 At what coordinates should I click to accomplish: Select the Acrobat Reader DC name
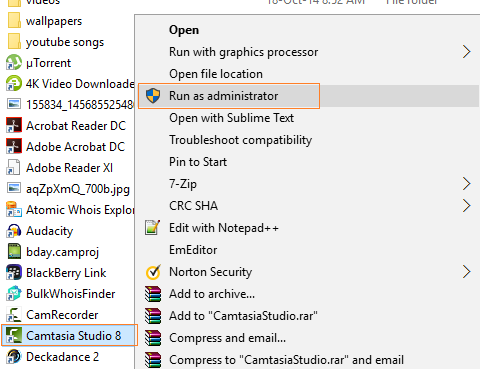[76, 126]
